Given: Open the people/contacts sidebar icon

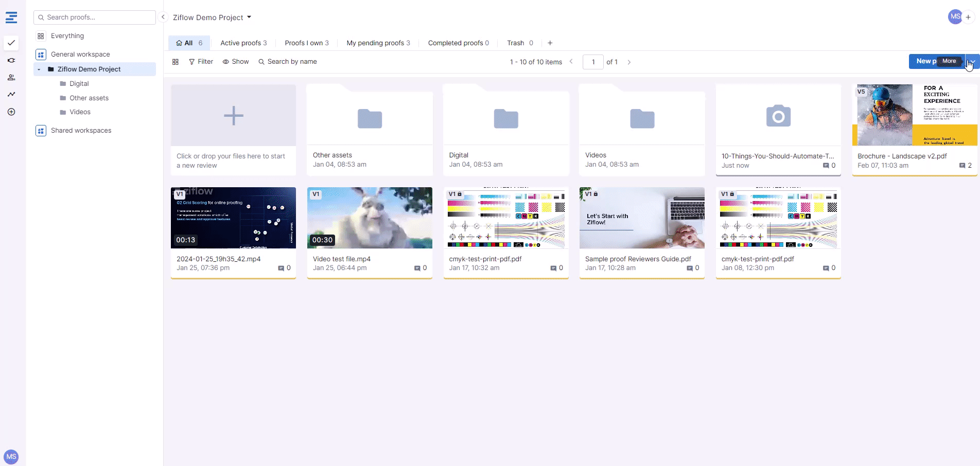Looking at the screenshot, I should tap(11, 78).
